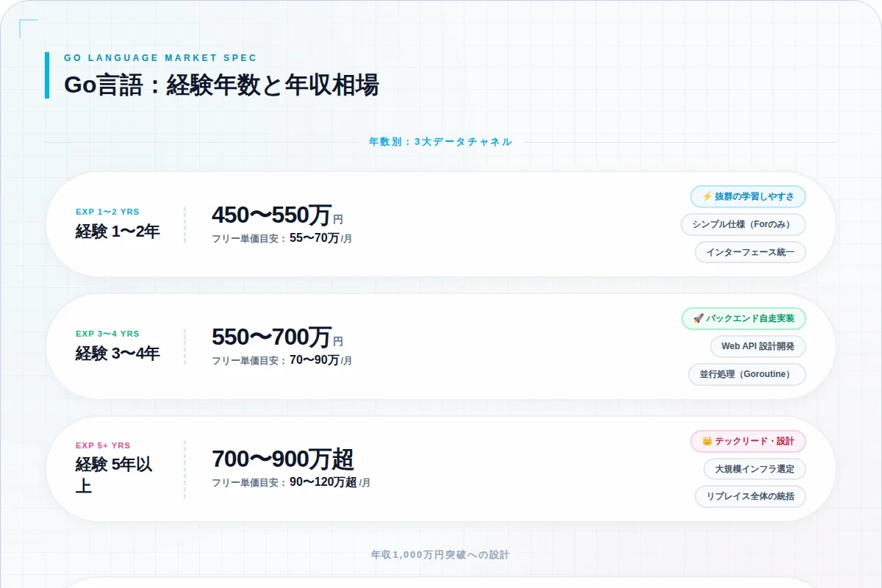Screen dimensions: 882x588
Task: Click the 年数別：3大データチャネル section label
Action: coord(440,142)
